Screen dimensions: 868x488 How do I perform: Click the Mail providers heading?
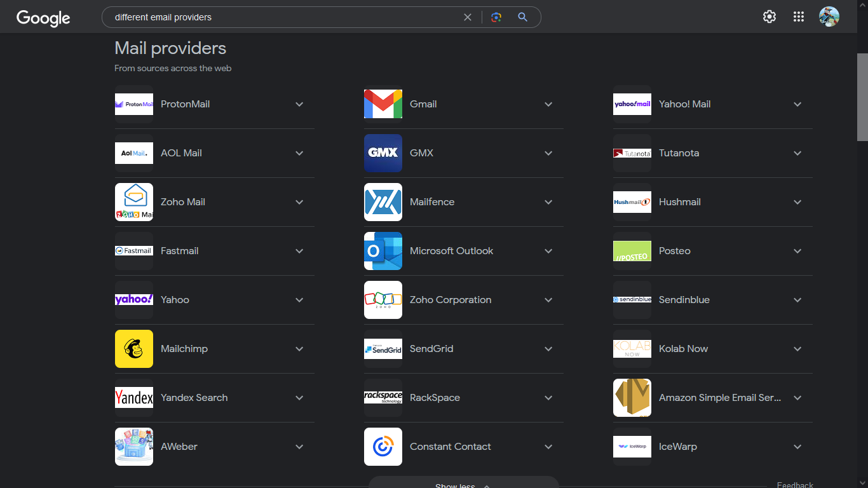coord(170,48)
